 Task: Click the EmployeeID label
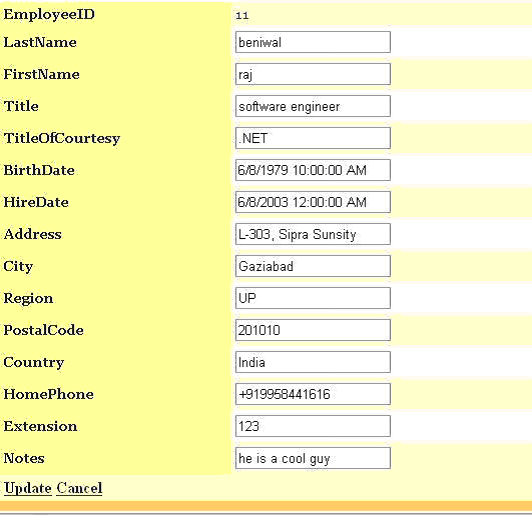click(49, 15)
